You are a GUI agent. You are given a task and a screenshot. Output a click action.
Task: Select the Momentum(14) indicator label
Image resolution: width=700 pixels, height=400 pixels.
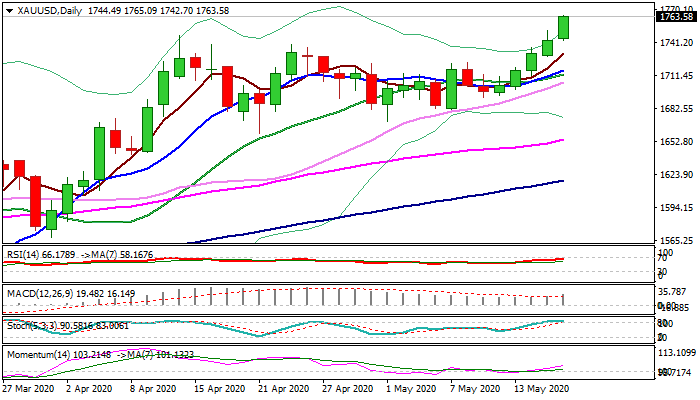point(37,355)
